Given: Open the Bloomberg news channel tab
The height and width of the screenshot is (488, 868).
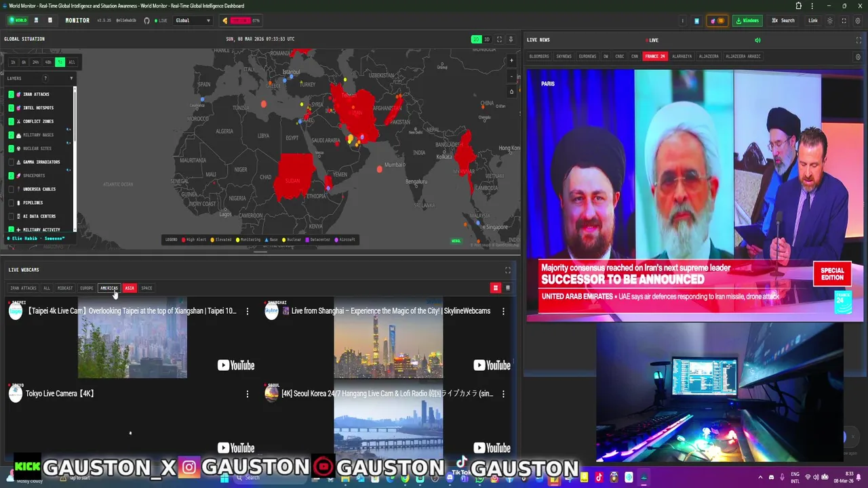Looking at the screenshot, I should 539,56.
